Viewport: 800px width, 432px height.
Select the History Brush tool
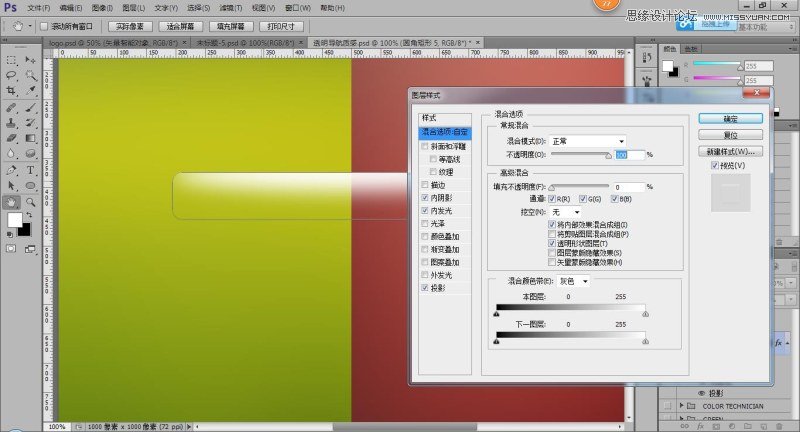30,123
